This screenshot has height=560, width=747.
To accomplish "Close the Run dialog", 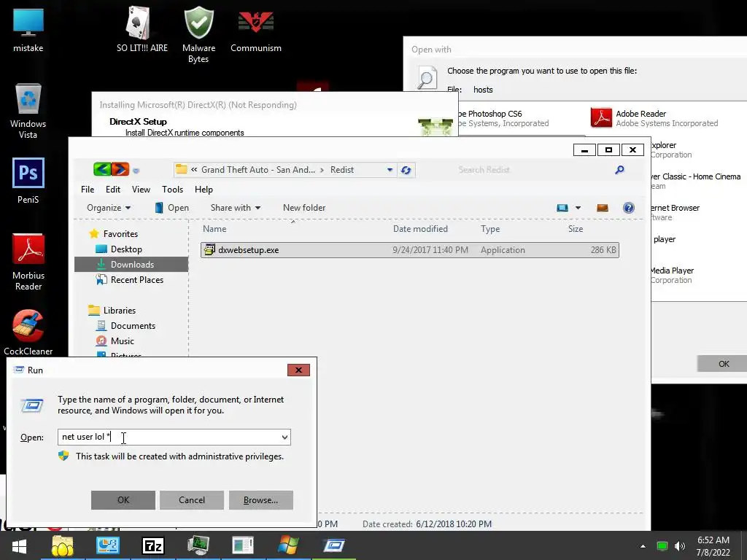I will coord(298,370).
